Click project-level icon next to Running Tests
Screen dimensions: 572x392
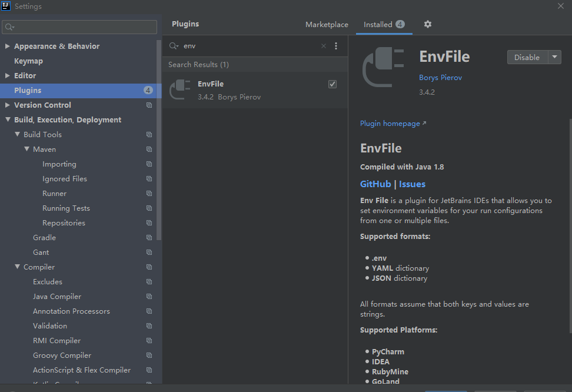(x=149, y=208)
